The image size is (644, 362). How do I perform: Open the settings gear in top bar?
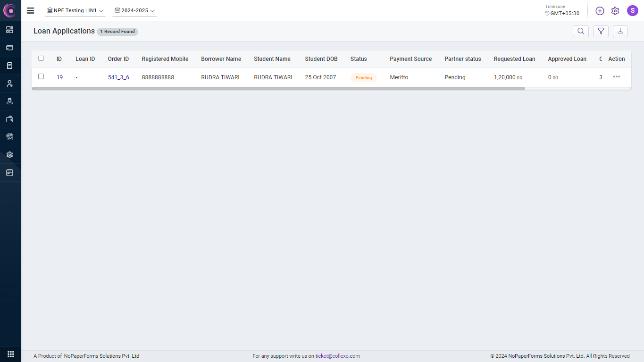tap(615, 11)
